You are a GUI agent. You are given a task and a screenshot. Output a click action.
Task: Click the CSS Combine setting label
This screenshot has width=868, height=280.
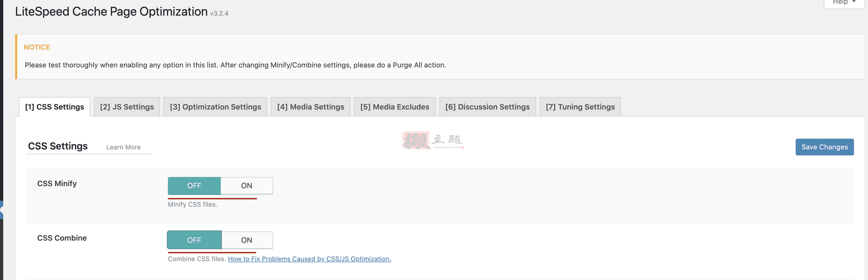pos(62,238)
